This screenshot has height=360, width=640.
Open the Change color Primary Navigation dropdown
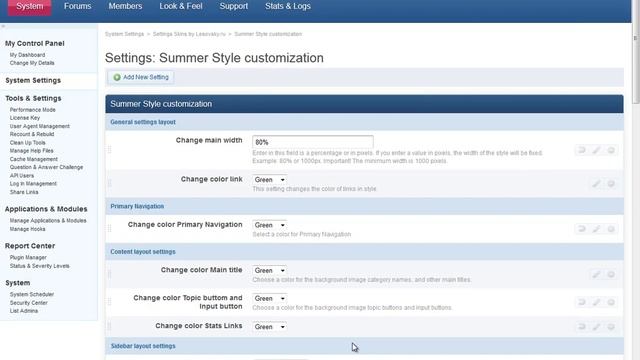click(269, 225)
